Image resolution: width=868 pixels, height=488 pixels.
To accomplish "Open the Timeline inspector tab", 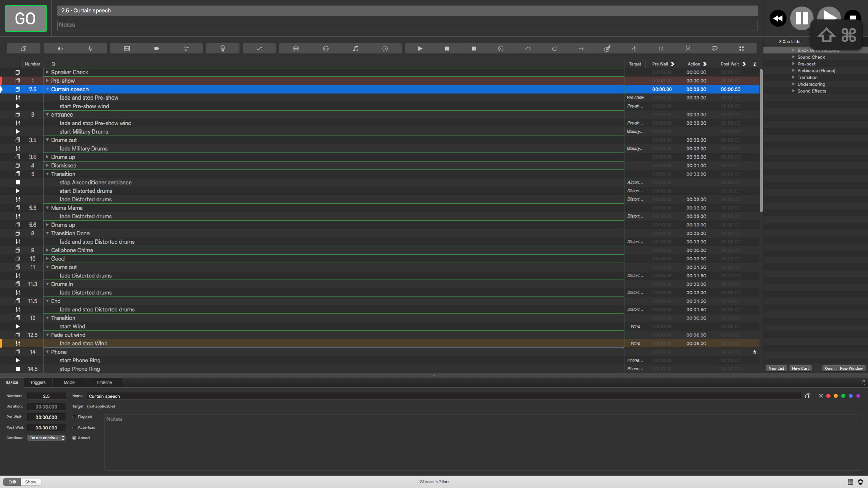I will point(104,382).
